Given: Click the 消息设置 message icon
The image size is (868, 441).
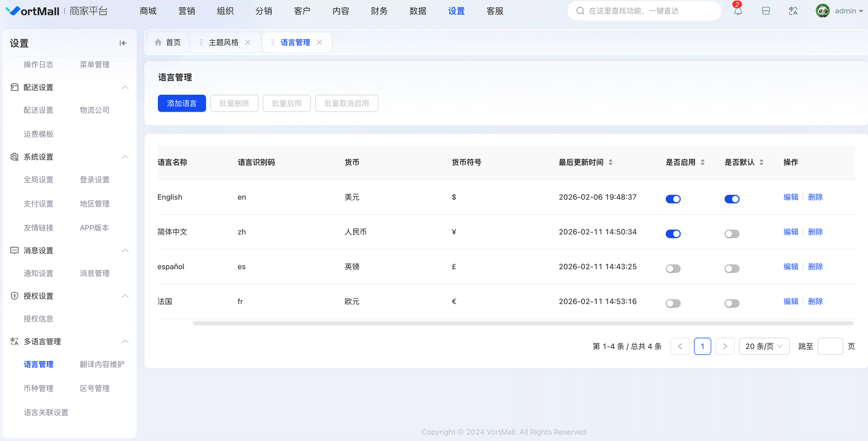Looking at the screenshot, I should pyautogui.click(x=15, y=251).
